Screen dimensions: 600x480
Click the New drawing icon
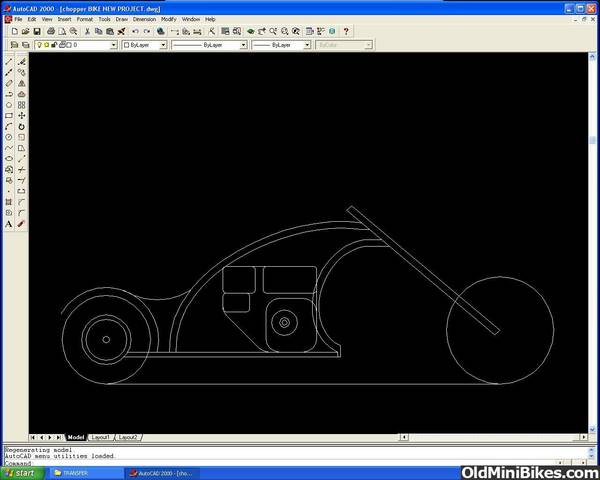15,31
